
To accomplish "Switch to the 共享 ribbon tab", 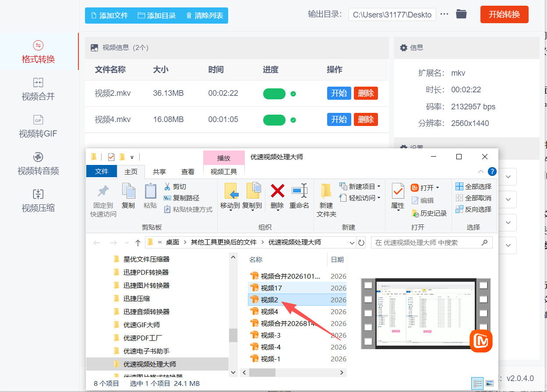I will tap(159, 172).
